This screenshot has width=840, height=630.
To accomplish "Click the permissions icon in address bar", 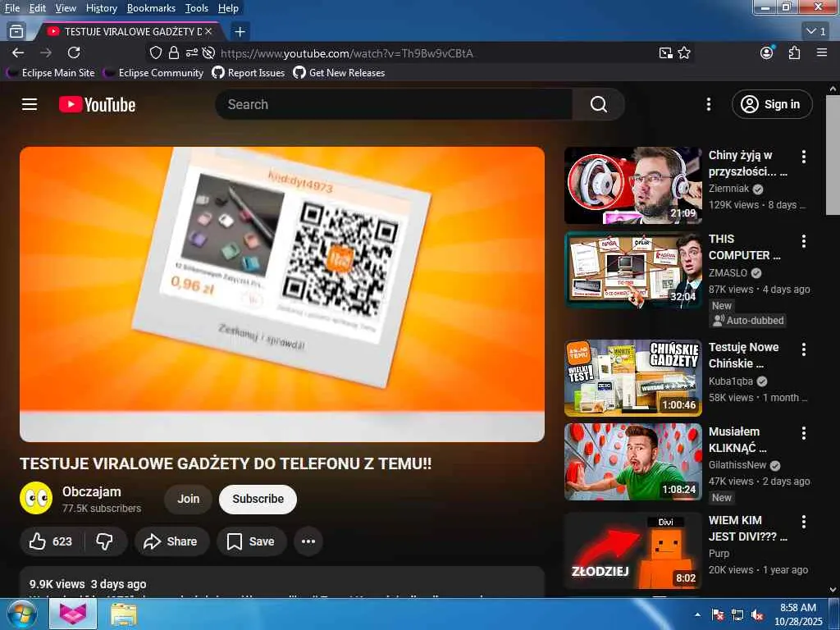I will (192, 52).
